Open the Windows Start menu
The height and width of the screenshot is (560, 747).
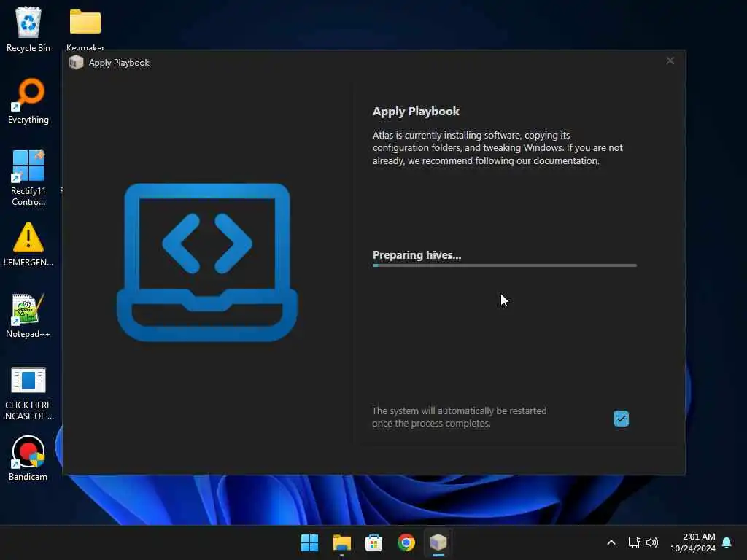click(309, 542)
